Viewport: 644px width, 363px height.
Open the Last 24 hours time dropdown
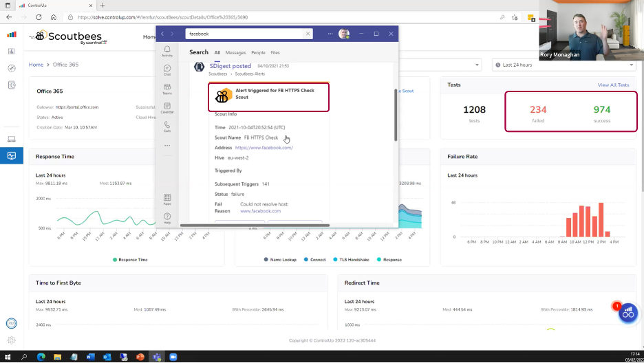point(564,65)
